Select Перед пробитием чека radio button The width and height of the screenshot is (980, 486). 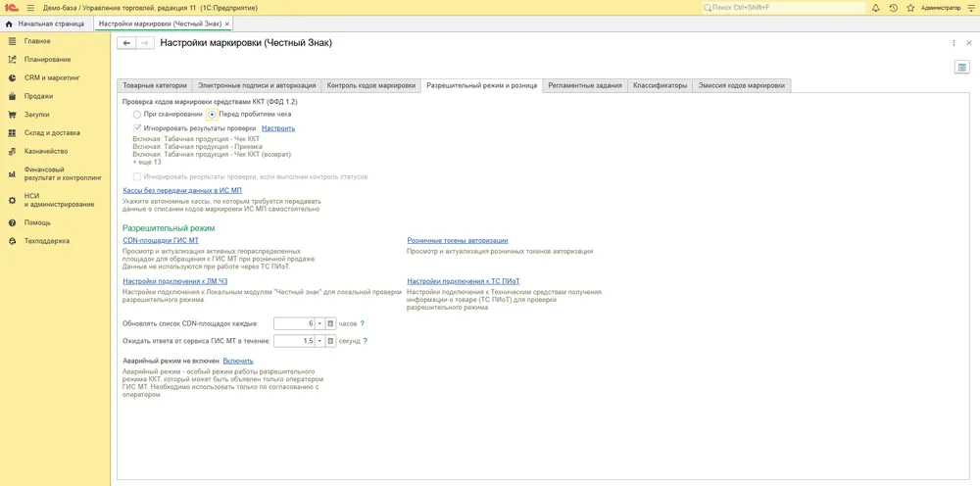tap(213, 115)
